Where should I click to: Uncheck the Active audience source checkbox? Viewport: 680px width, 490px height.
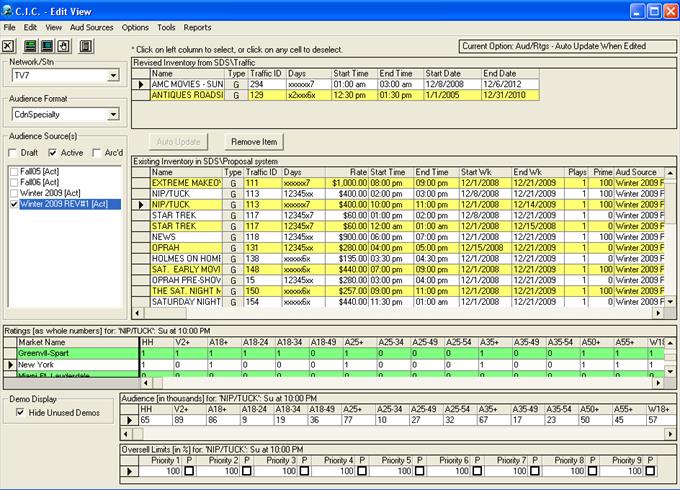(53, 151)
